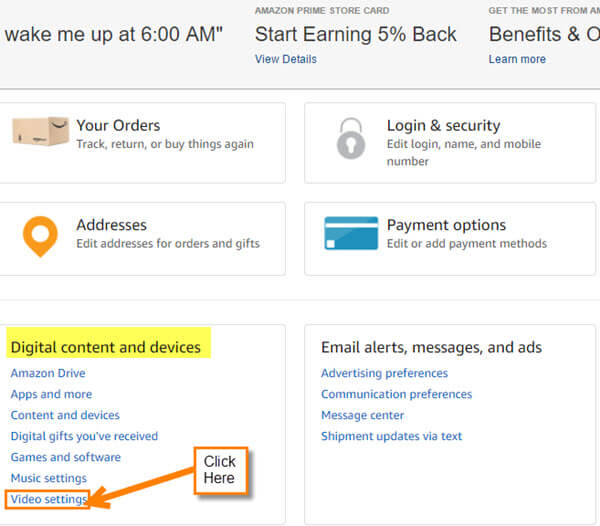Viewport: 600px width, 526px height.
Task: Click the Payment options credit card icon
Action: (351, 233)
